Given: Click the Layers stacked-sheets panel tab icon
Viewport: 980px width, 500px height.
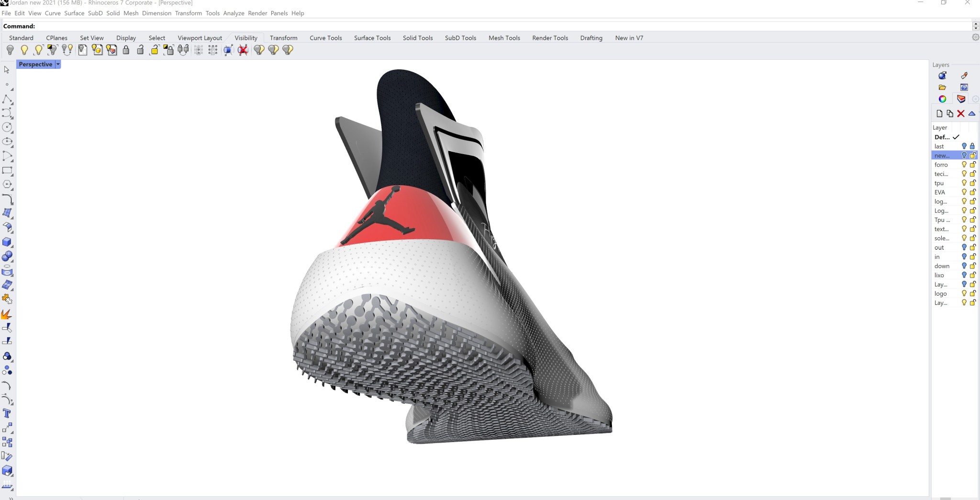Looking at the screenshot, I should 961,99.
